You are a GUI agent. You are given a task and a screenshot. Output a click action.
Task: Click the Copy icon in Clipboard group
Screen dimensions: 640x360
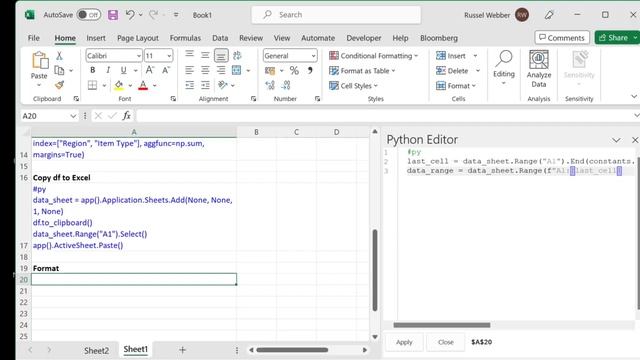pos(59,70)
